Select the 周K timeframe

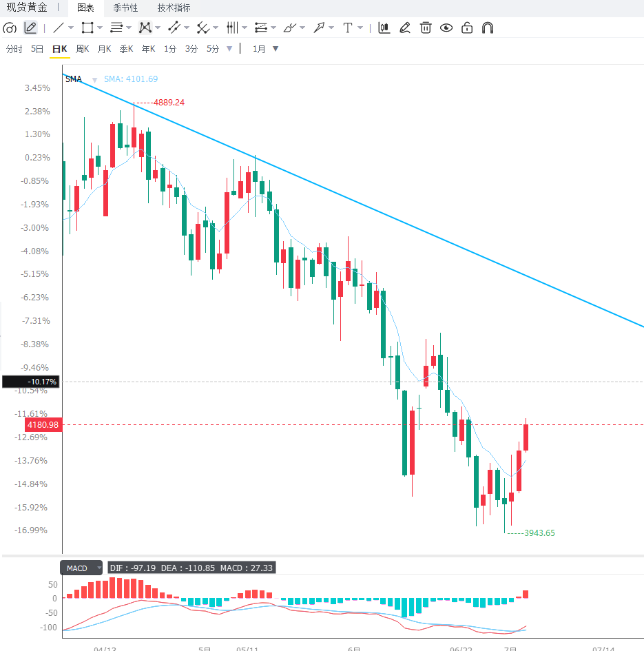[x=82, y=49]
